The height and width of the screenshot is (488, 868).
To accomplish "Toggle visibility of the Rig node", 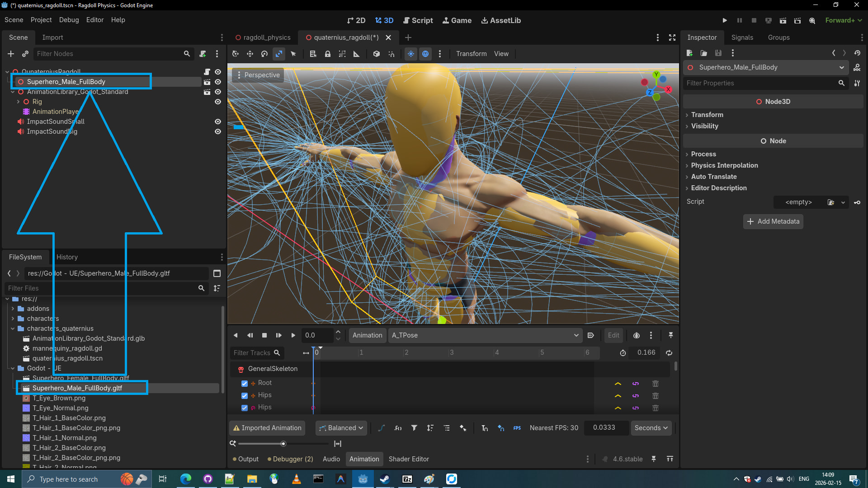I will click(x=218, y=102).
